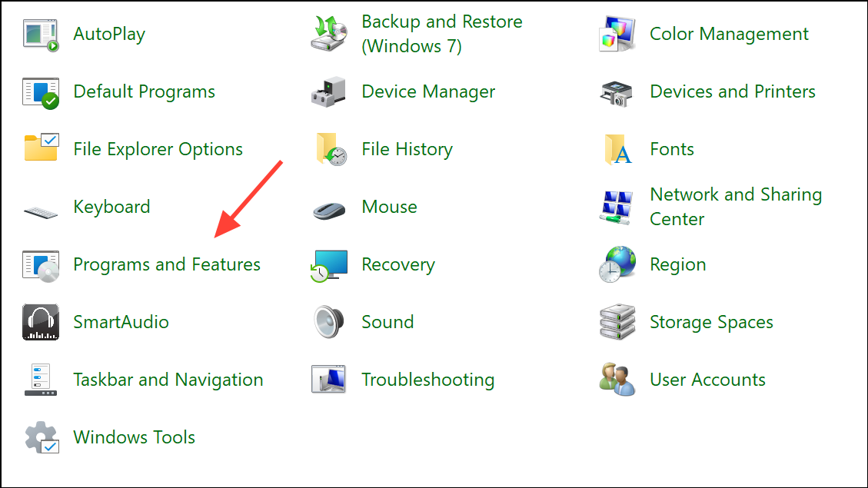Select the Device Manager icon
This screenshot has height=488, width=868.
coord(329,92)
